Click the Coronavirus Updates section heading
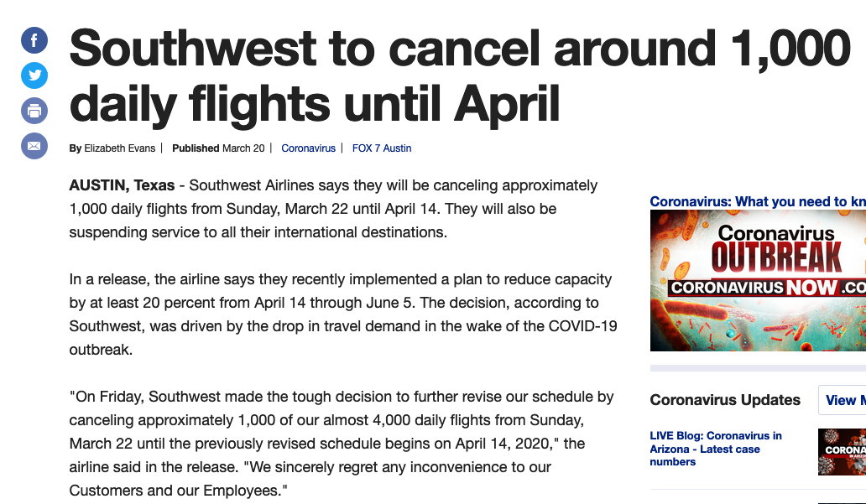 [x=725, y=400]
